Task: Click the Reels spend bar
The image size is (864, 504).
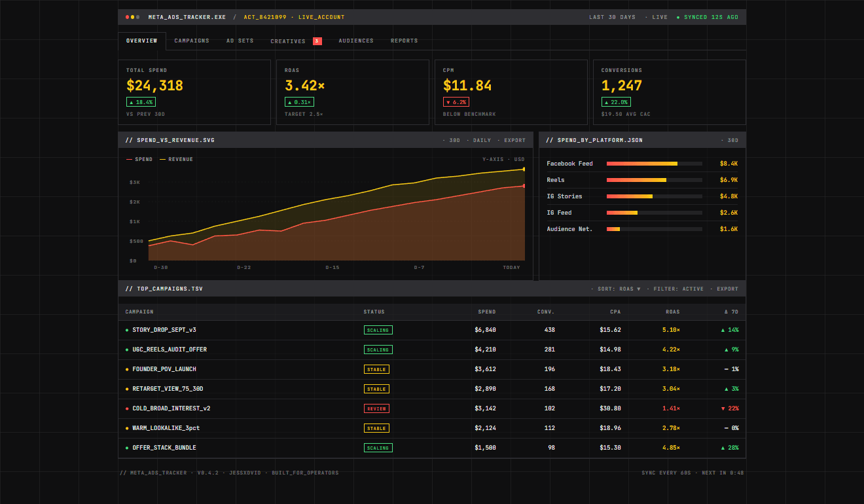Action: [x=655, y=180]
